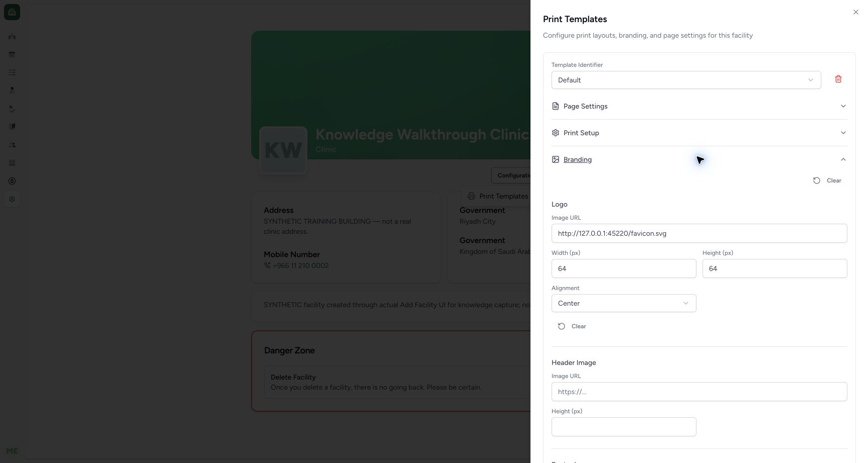Click the Branding image icon
Screen dimensions: 868x463
pyautogui.click(x=555, y=159)
